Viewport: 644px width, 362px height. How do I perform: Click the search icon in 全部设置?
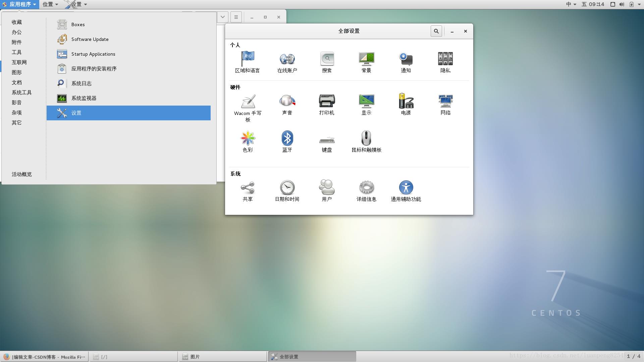coord(436,31)
